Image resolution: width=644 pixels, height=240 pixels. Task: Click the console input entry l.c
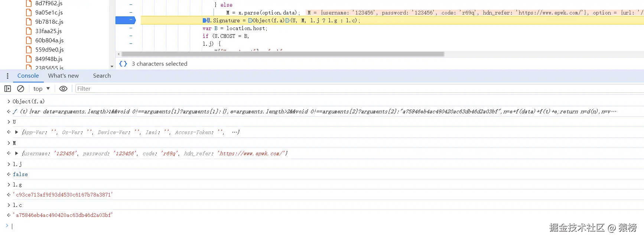coord(17,205)
